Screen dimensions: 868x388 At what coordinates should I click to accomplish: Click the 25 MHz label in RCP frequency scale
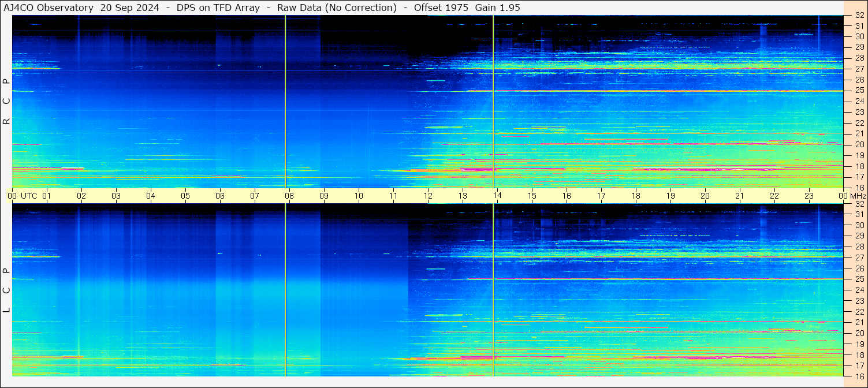859,90
